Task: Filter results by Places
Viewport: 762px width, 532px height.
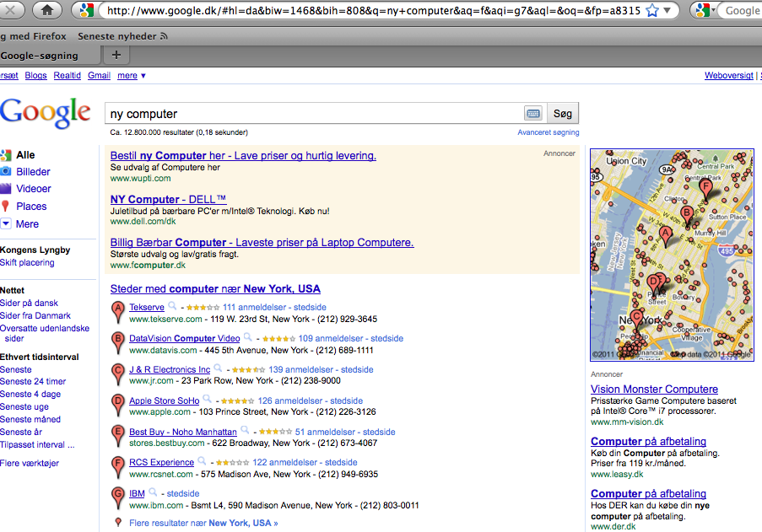Action: point(31,207)
